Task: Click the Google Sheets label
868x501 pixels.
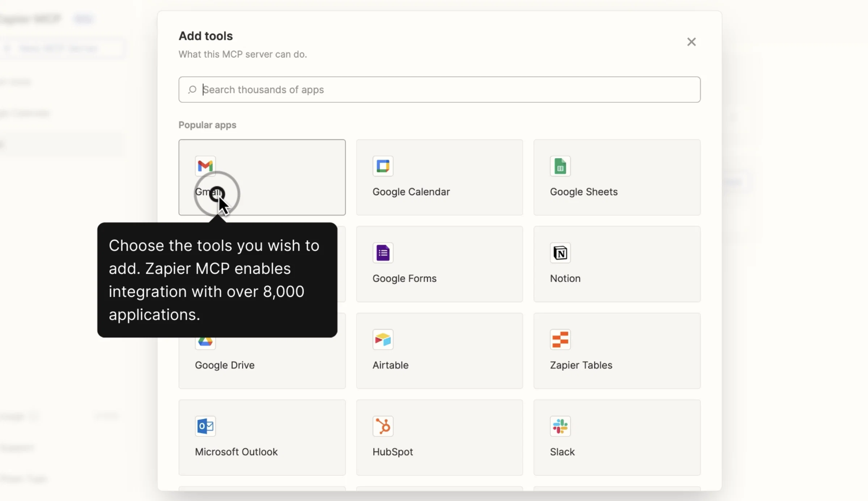Action: (583, 192)
